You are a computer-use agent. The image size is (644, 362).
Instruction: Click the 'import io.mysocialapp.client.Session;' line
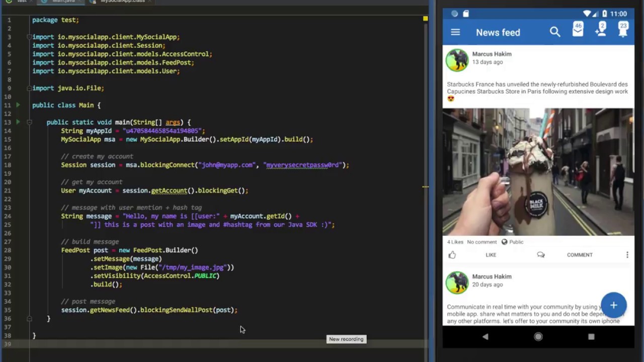(x=99, y=45)
